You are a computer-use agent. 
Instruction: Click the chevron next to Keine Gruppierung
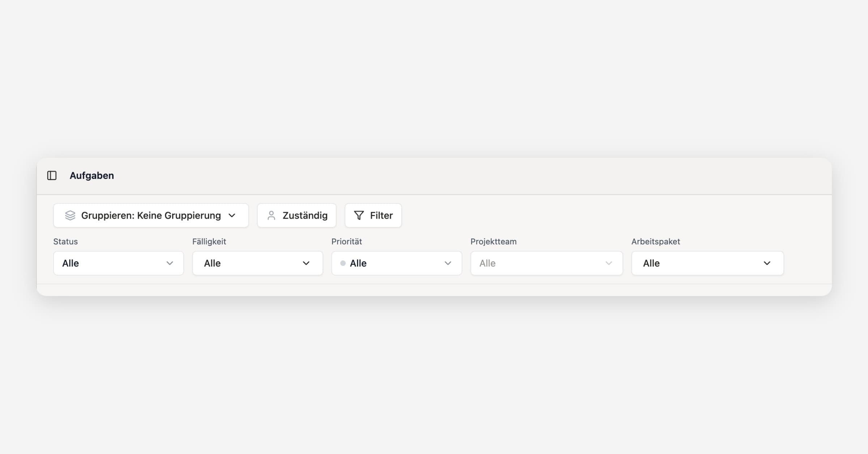pyautogui.click(x=232, y=215)
